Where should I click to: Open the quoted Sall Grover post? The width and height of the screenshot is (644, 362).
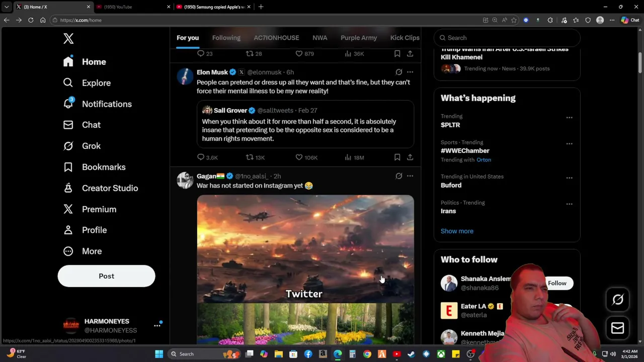tap(305, 124)
